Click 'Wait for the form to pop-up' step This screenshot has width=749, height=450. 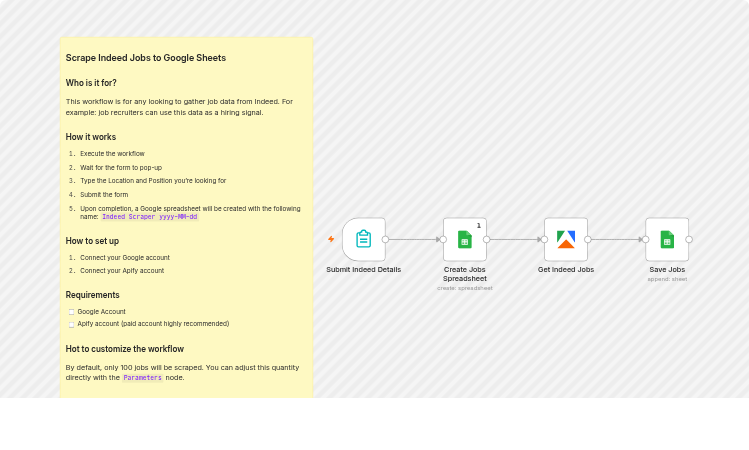(x=121, y=168)
